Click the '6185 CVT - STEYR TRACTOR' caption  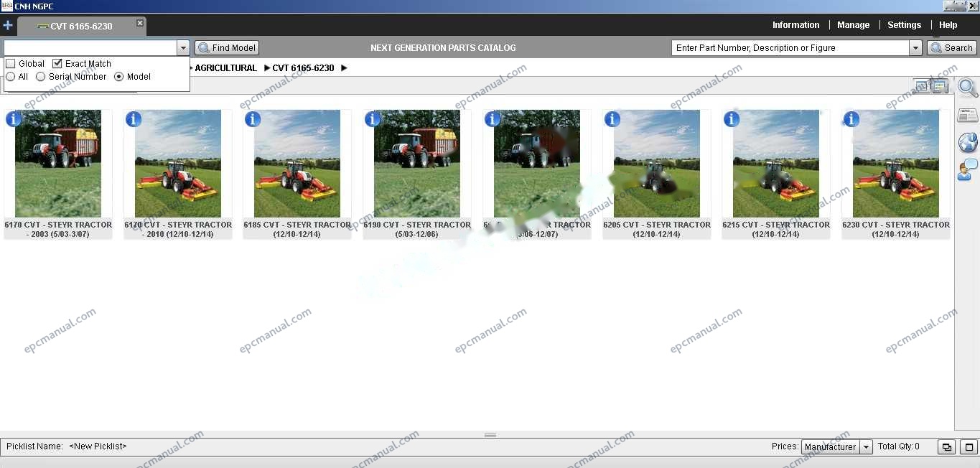click(x=297, y=225)
